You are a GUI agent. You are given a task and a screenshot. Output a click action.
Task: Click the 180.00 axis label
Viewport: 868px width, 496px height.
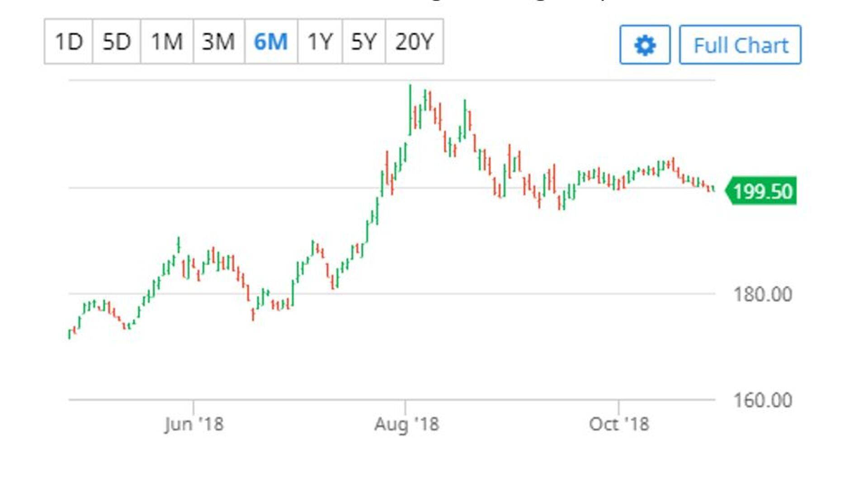point(762,295)
